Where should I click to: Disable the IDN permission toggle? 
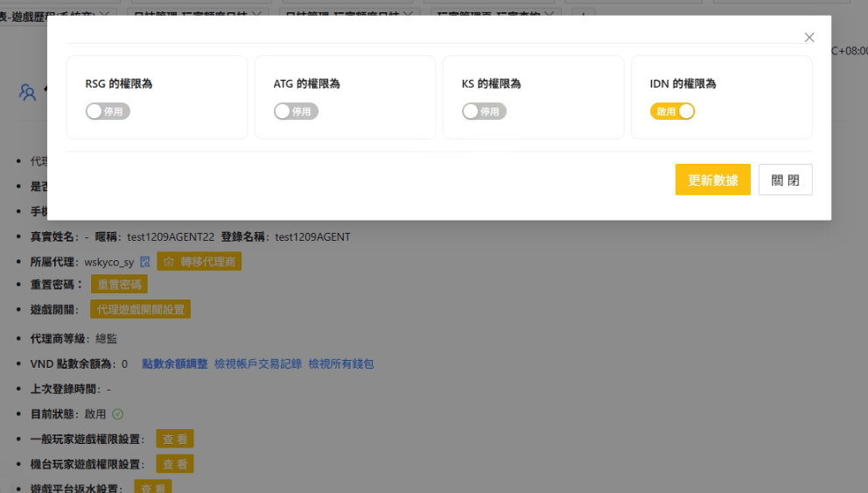coord(672,111)
